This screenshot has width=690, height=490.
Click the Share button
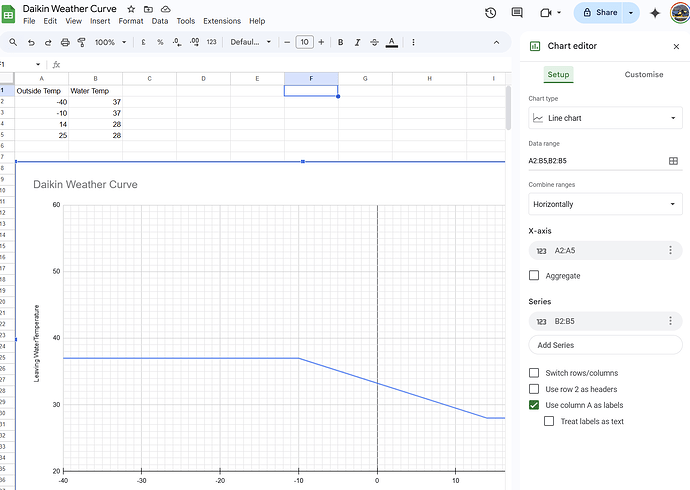tap(600, 13)
